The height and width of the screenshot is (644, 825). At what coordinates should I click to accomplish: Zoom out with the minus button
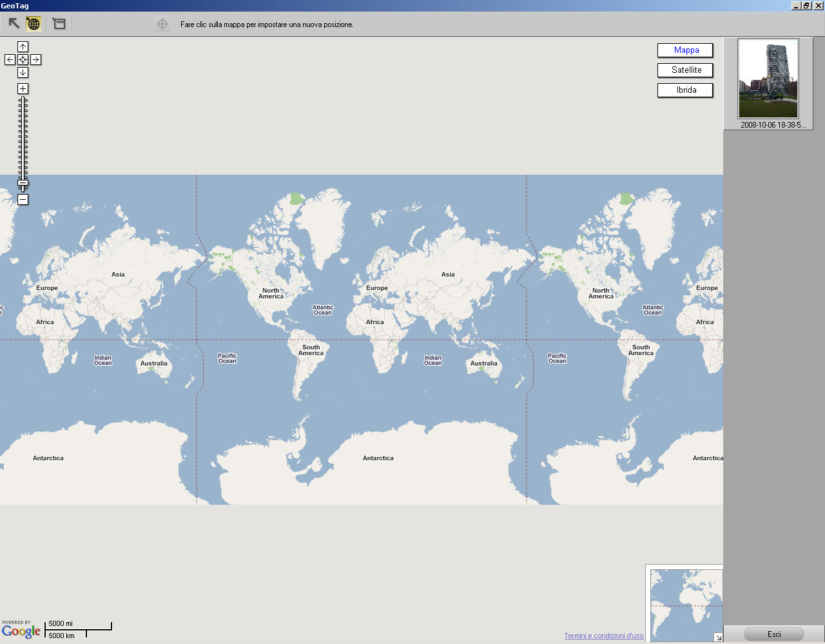point(23,200)
